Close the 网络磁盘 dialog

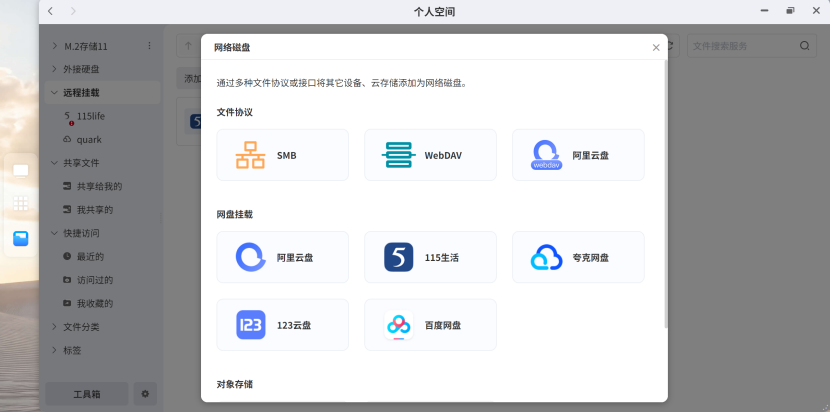[x=656, y=48]
